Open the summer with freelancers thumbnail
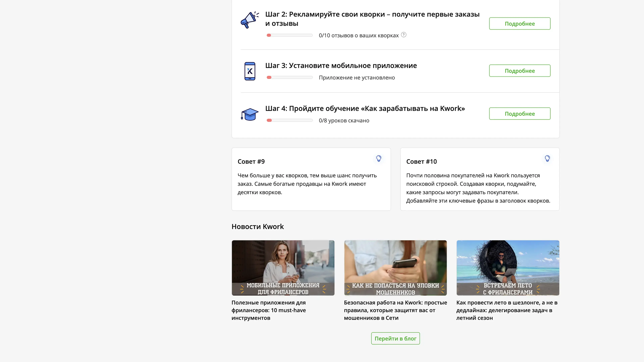Screen dimensions: 644x362 click(507, 268)
